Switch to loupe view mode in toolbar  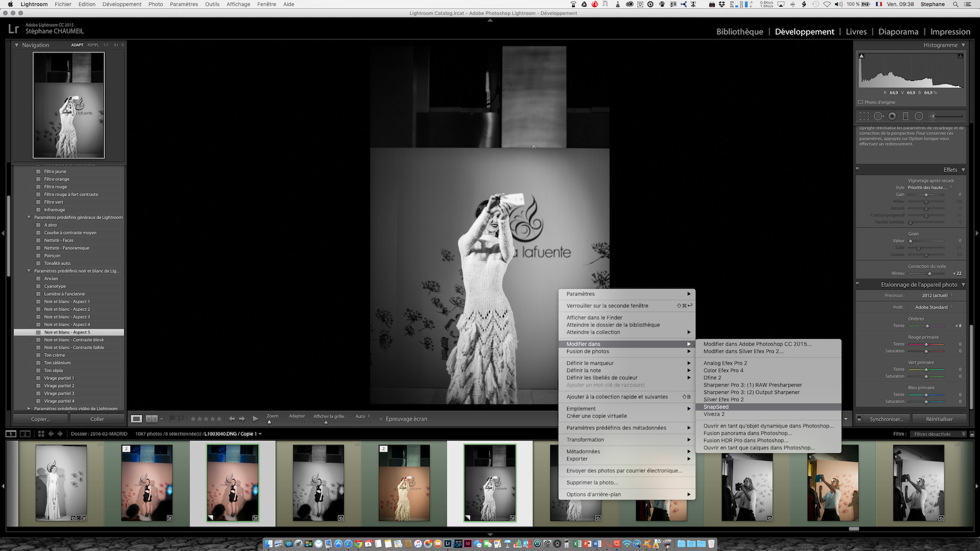coord(137,419)
